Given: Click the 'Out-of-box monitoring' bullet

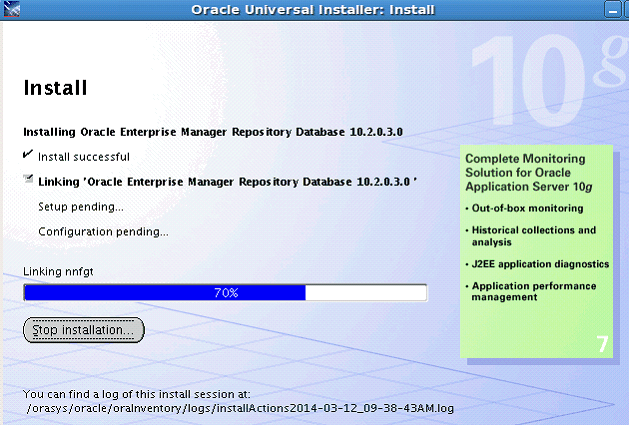Looking at the screenshot, I should 525,208.
